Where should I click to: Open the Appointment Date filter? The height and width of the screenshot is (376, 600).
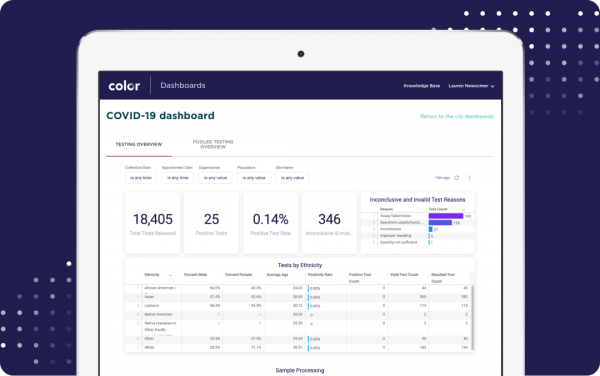(178, 178)
